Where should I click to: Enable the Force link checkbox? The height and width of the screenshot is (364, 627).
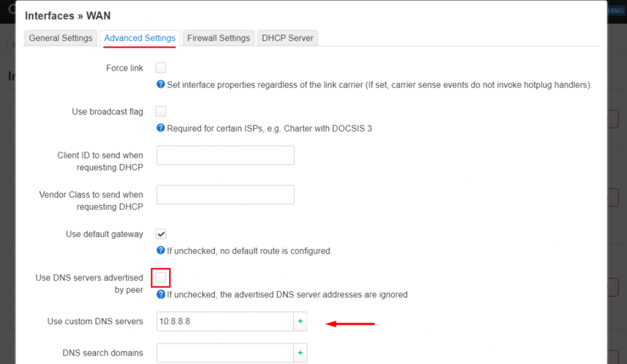[x=160, y=68]
